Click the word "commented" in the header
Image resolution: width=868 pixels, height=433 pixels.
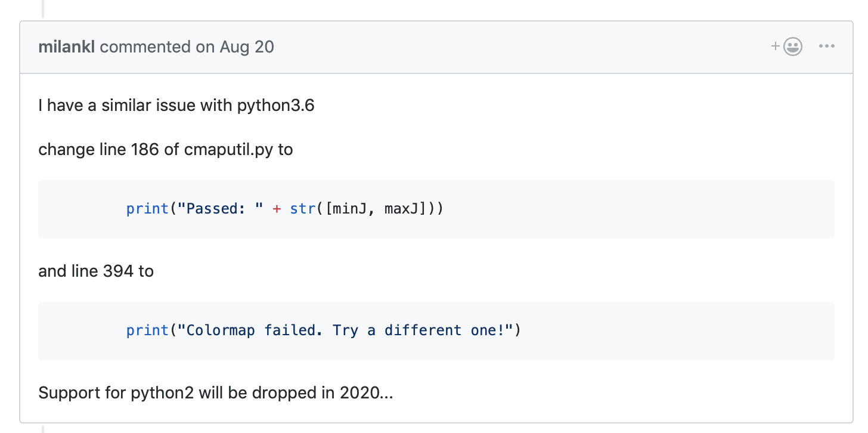click(145, 47)
